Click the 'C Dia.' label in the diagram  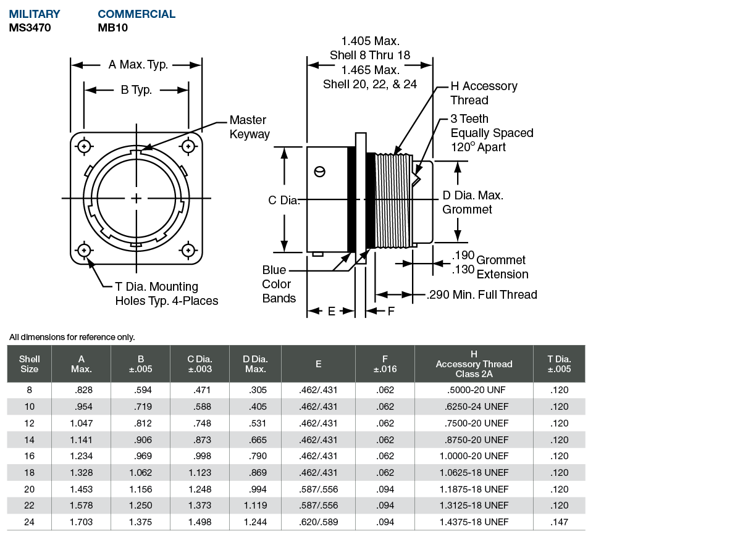click(283, 200)
